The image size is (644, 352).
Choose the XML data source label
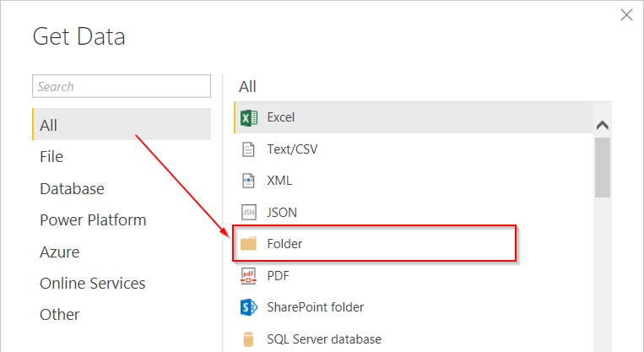tap(279, 181)
